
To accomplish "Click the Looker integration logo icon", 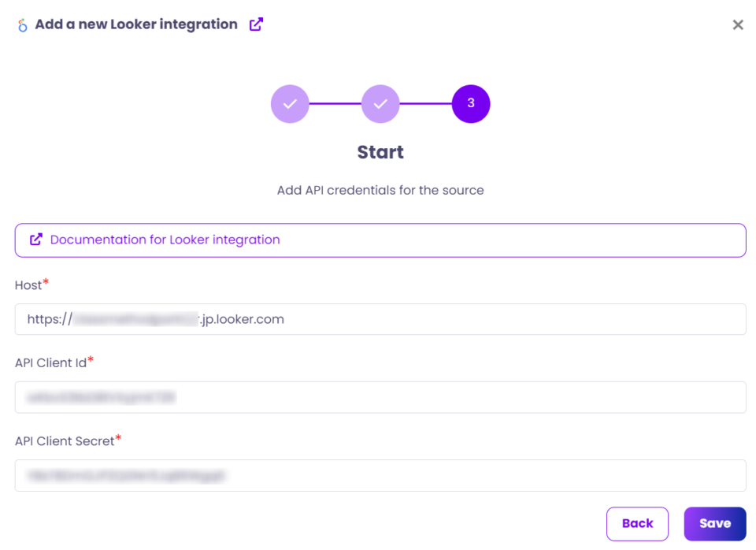I will pos(21,24).
